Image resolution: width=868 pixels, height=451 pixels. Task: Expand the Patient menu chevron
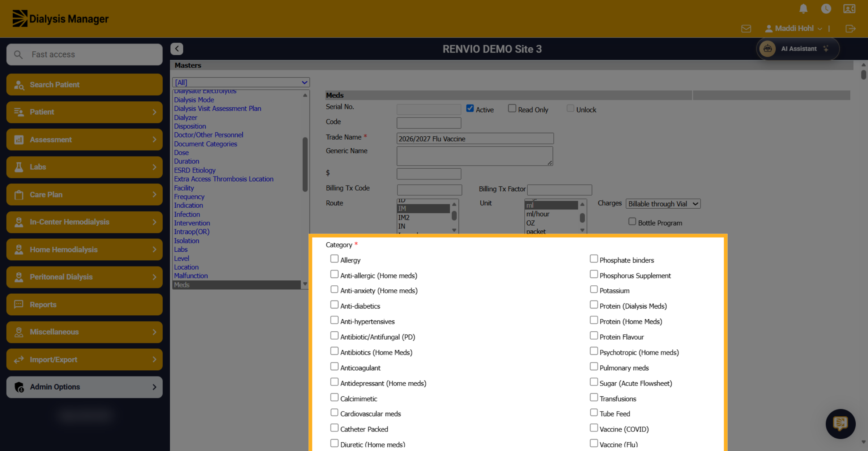click(x=154, y=112)
